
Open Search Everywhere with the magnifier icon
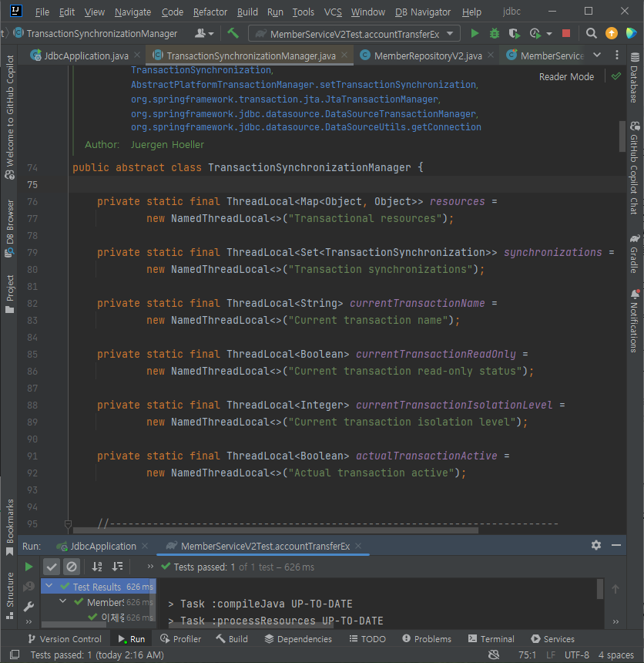click(x=591, y=33)
